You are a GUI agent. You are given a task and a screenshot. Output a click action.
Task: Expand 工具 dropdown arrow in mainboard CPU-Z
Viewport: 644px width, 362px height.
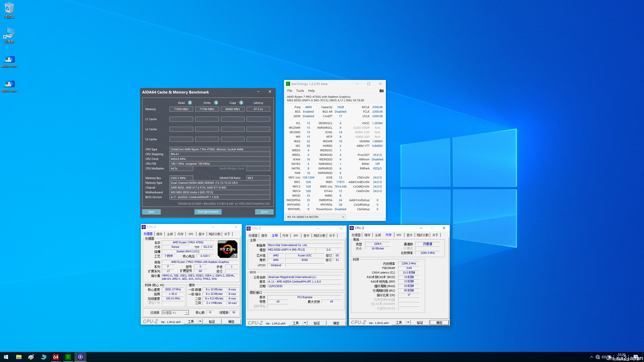pyautogui.click(x=305, y=323)
